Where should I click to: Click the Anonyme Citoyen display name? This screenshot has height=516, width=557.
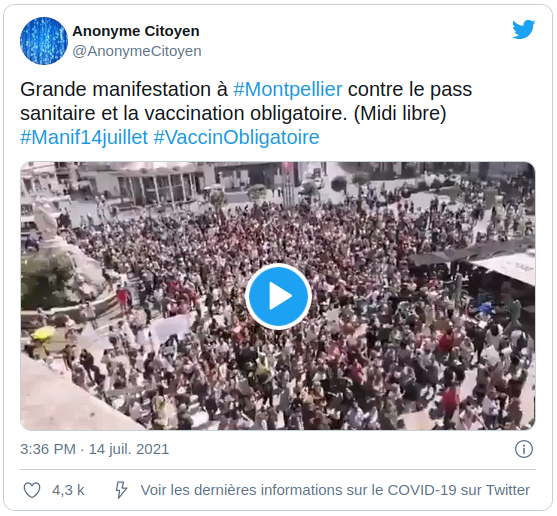click(x=136, y=31)
